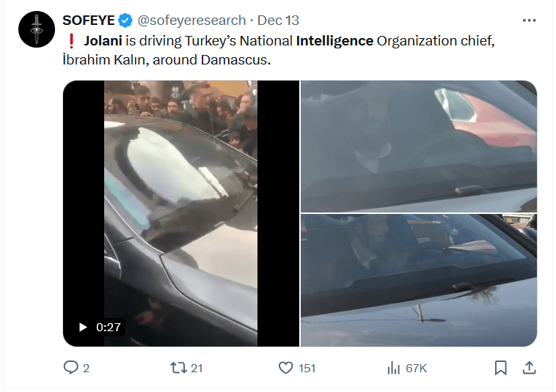Open the Dec 13 timestamp link
This screenshot has width=556, height=392.
[x=278, y=21]
